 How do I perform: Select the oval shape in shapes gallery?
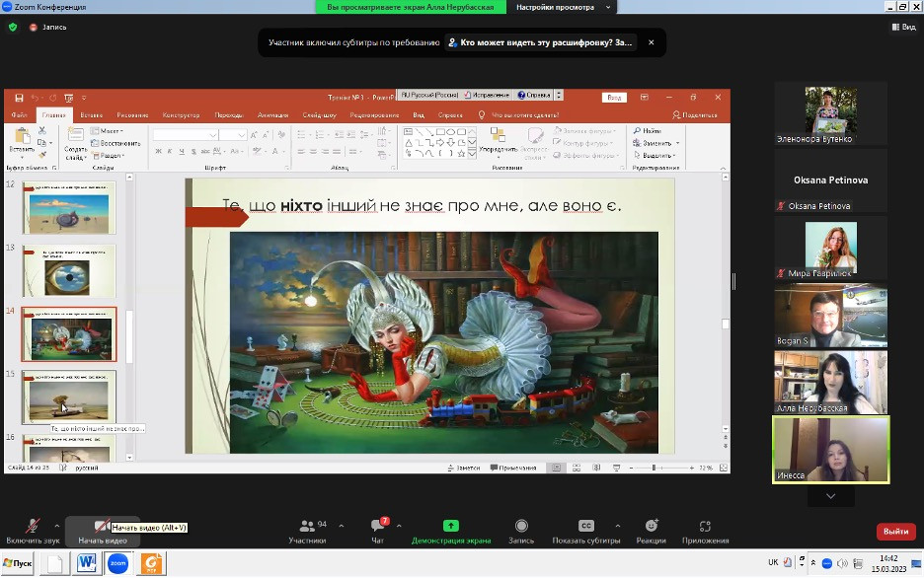451,132
